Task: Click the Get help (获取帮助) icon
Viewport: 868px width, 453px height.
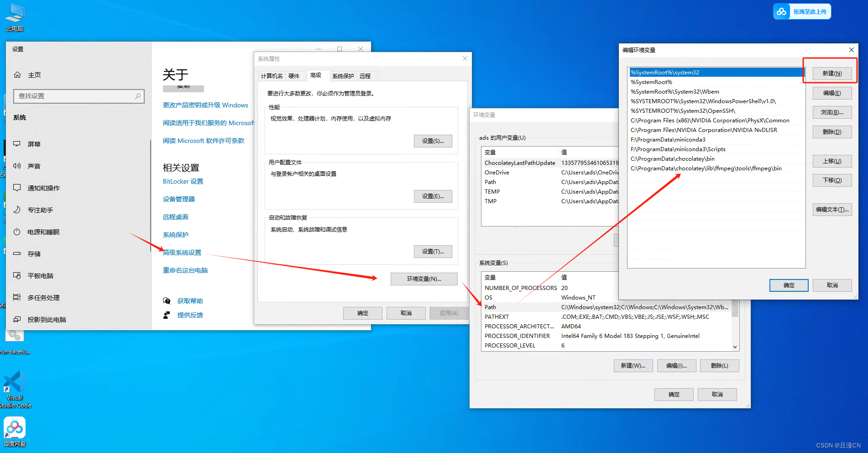Action: point(167,300)
